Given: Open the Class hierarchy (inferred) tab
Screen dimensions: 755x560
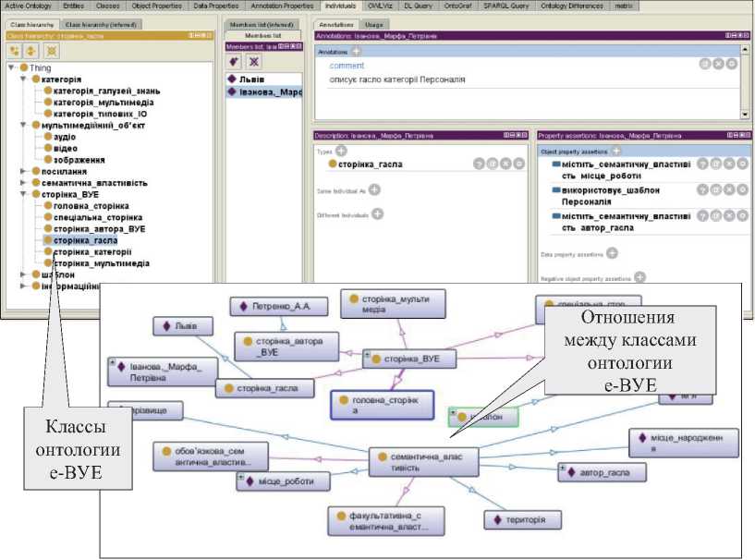Looking at the screenshot, I should (x=101, y=25).
